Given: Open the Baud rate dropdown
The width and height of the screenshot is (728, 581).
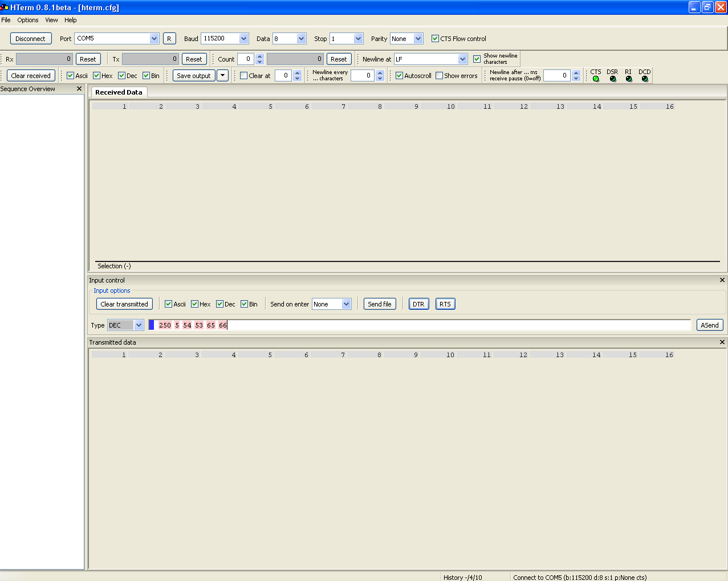Looking at the screenshot, I should click(244, 39).
